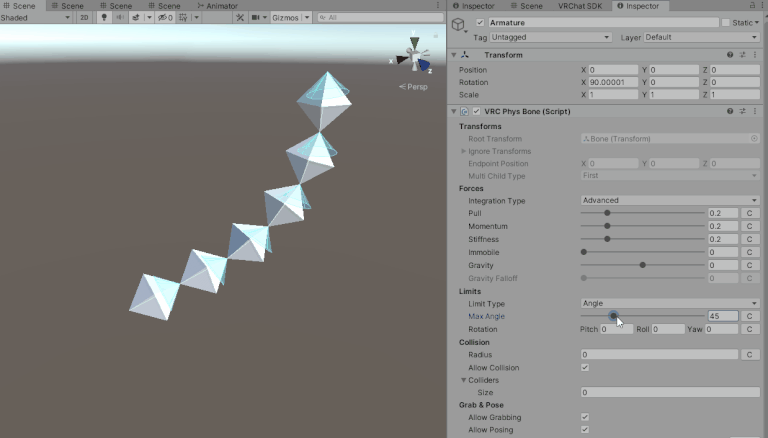The height and width of the screenshot is (438, 768).
Task: Open the Limit Type dropdown
Action: pyautogui.click(x=670, y=303)
